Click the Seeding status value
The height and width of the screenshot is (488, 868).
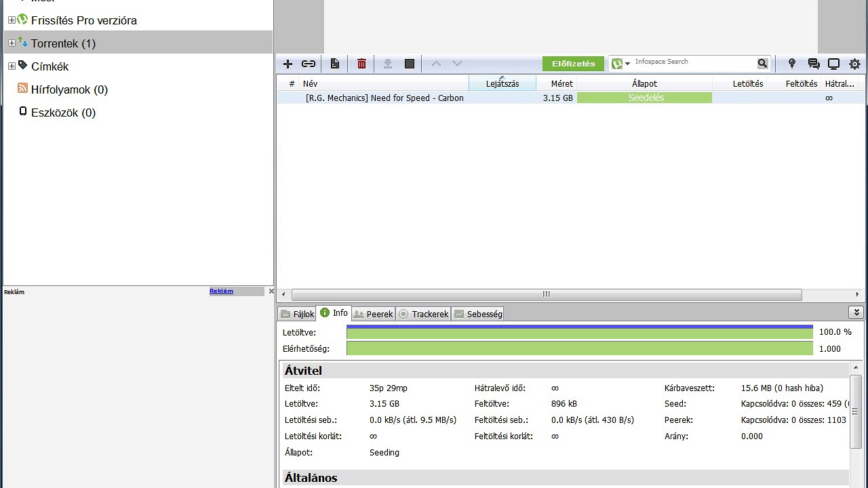[x=384, y=452]
